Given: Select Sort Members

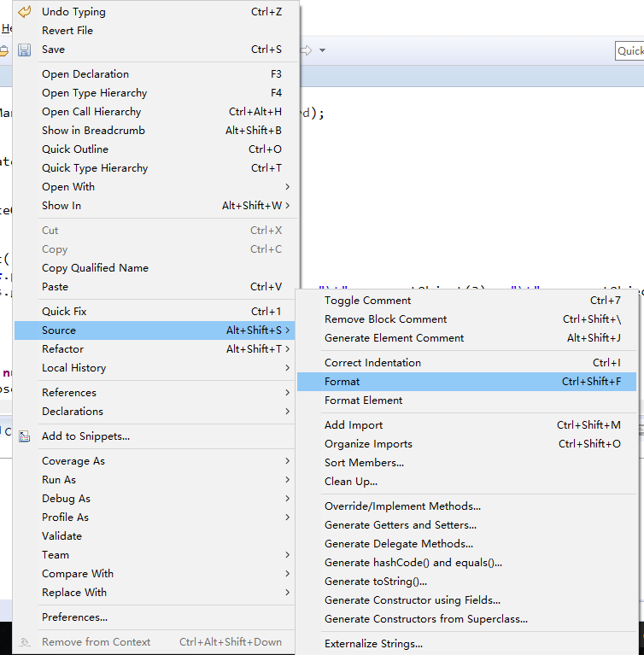Looking at the screenshot, I should 467,462.
